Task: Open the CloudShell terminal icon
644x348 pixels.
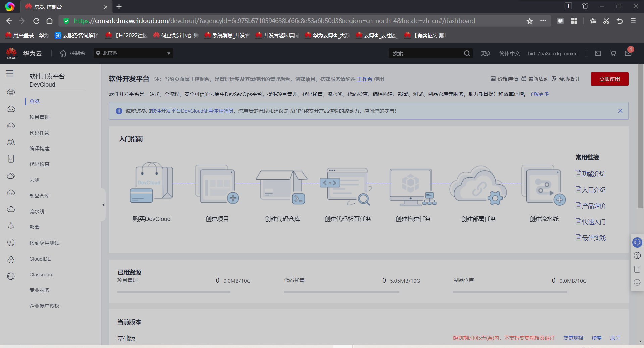Action: pyautogui.click(x=598, y=53)
